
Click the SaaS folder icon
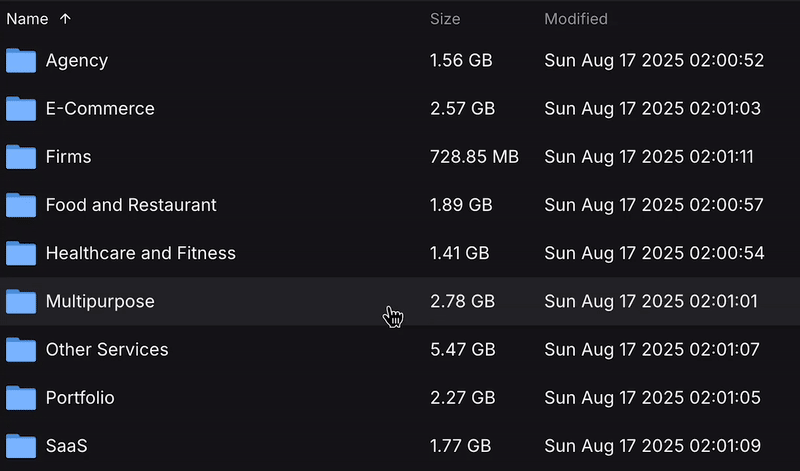coord(21,446)
